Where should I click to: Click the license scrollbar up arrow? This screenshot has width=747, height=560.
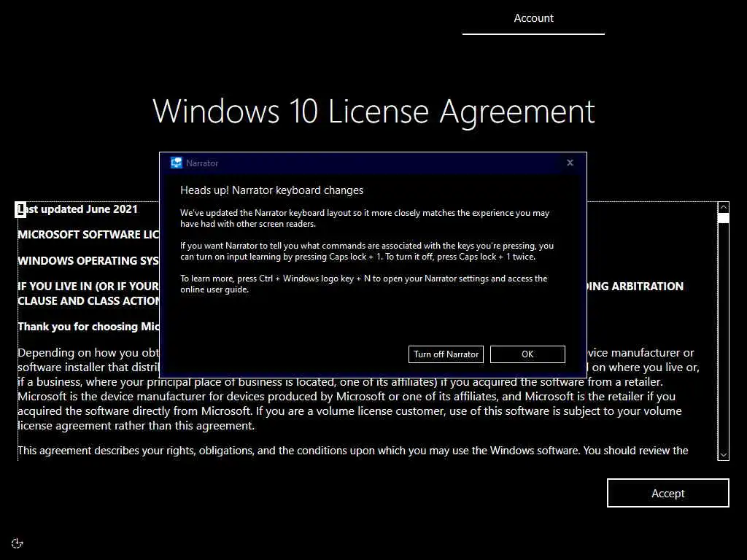pyautogui.click(x=723, y=207)
